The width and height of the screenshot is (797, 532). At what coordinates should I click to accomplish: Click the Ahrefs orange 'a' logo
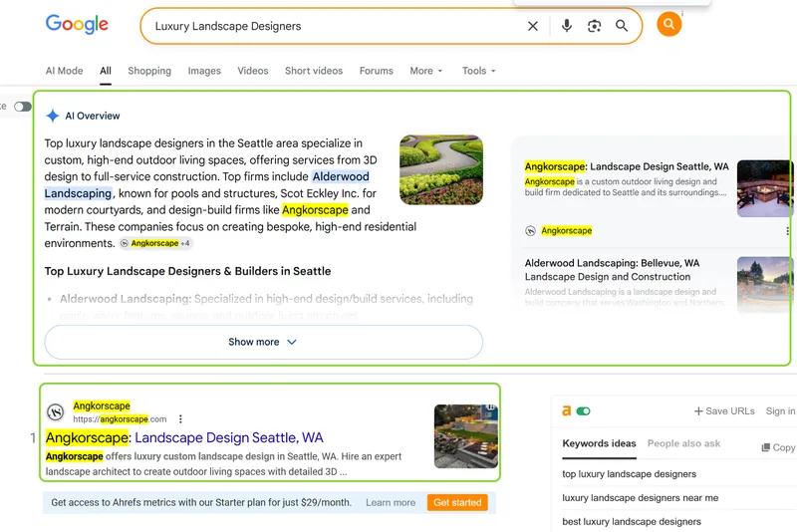[x=566, y=410]
